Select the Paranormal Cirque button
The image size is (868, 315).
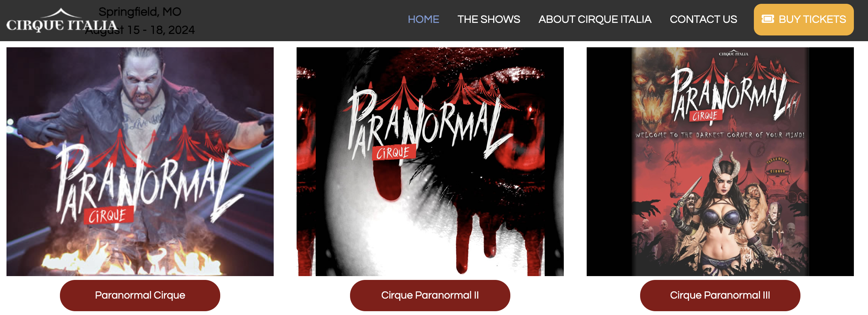[x=140, y=295]
